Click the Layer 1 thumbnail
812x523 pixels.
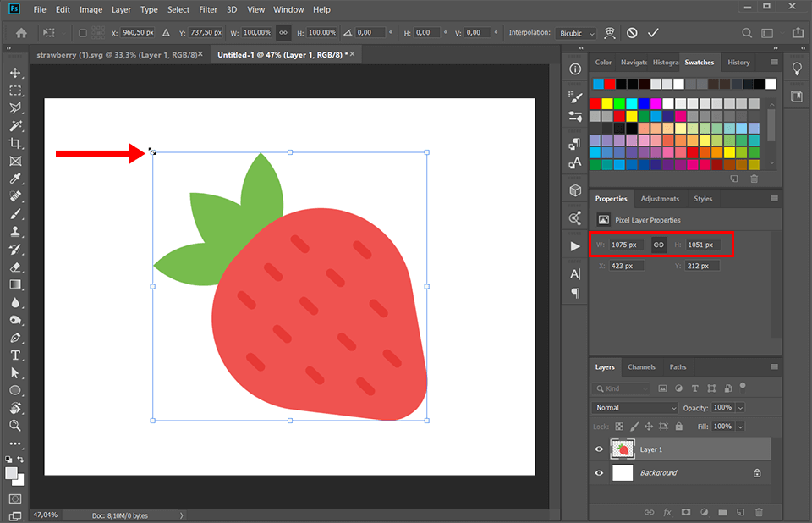(622, 449)
